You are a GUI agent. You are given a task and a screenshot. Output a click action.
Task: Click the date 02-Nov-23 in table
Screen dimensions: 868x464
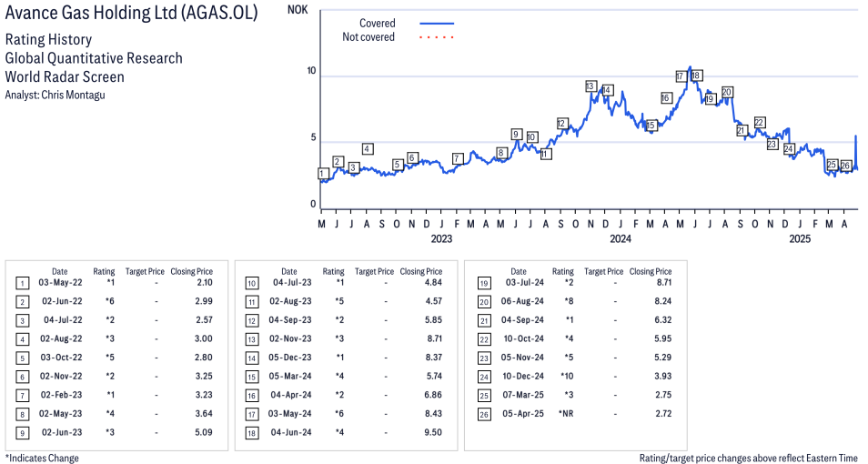point(290,338)
